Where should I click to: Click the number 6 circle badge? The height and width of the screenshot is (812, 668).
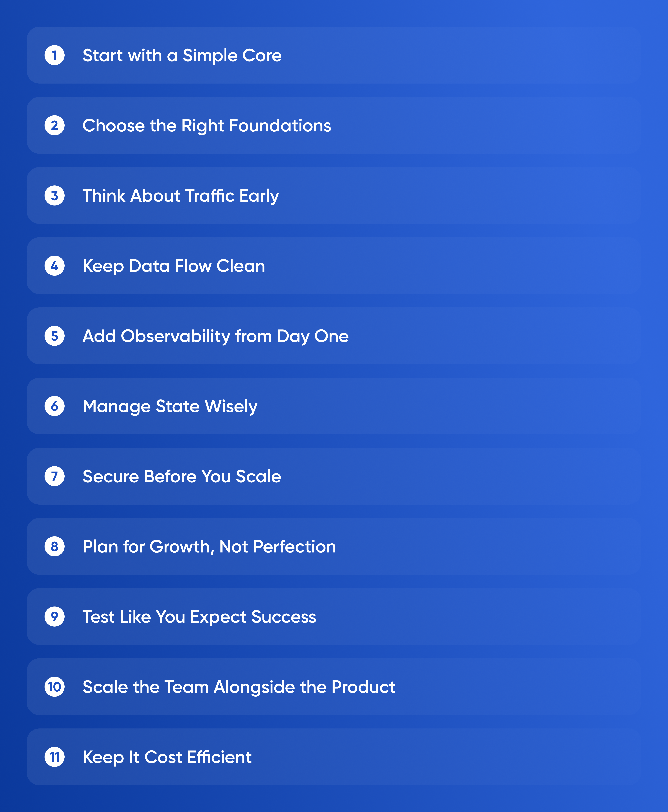(x=54, y=406)
